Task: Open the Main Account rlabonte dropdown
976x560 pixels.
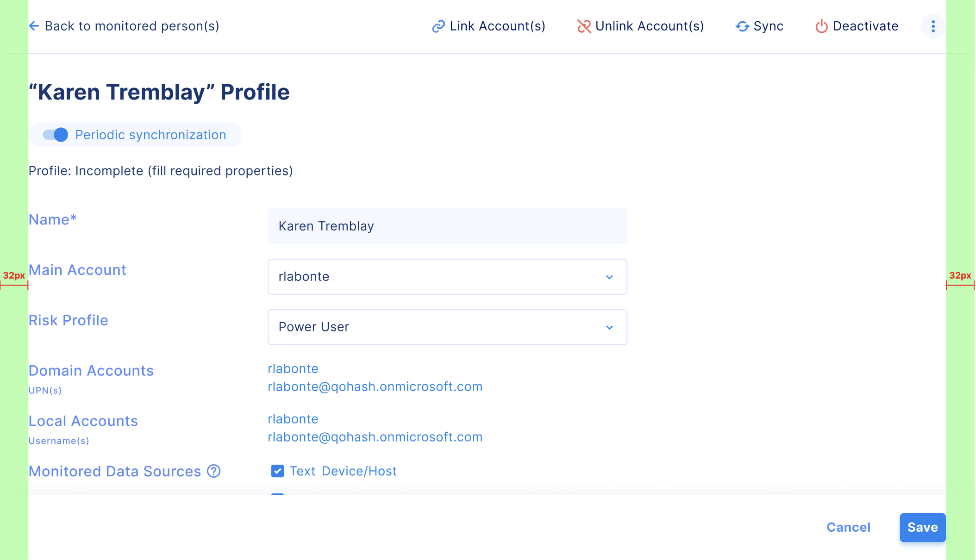Action: [447, 277]
